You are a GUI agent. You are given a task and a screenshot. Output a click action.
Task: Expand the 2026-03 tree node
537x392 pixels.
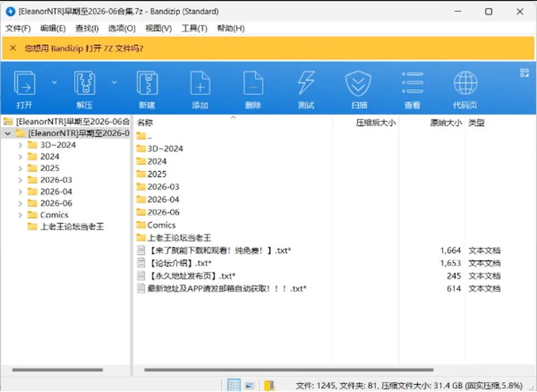click(20, 180)
